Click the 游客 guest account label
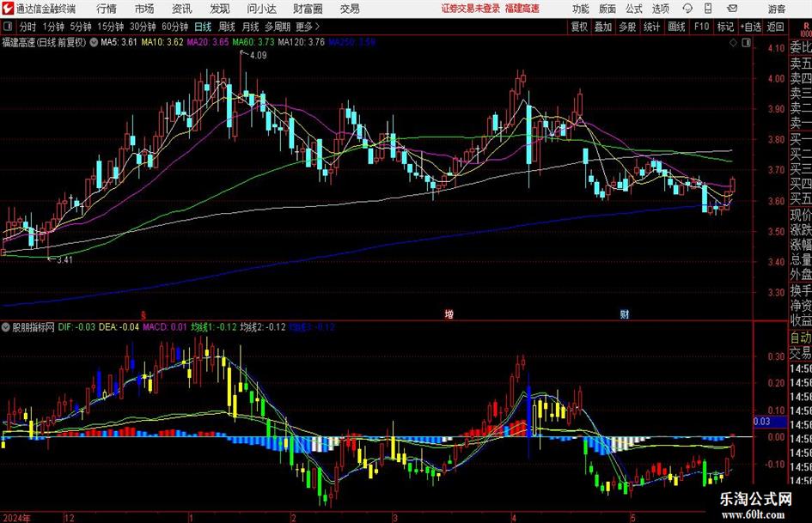 point(777,9)
